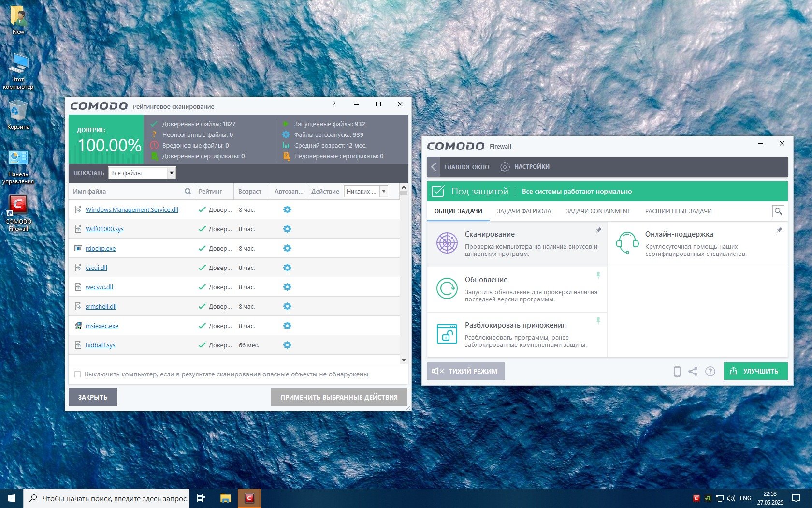Screen dimensions: 812x508
Task: Click the COMODO taskbar app icon
Action: click(249, 498)
